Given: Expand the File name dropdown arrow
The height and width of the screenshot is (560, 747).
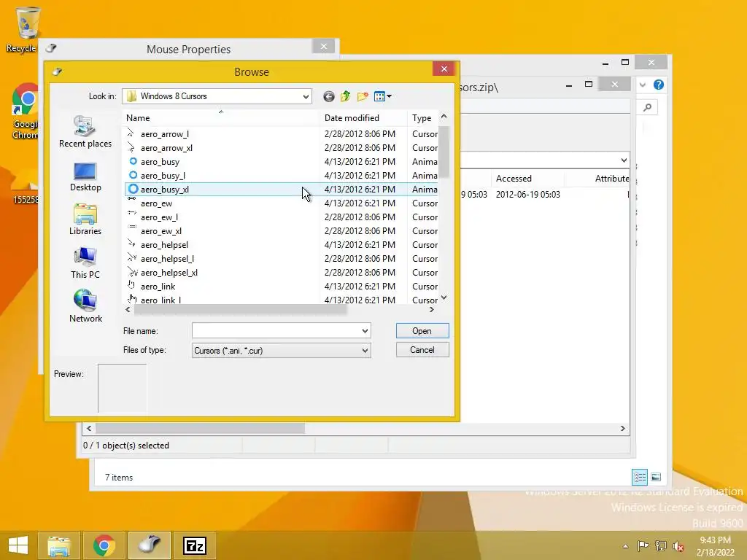Looking at the screenshot, I should [365, 331].
